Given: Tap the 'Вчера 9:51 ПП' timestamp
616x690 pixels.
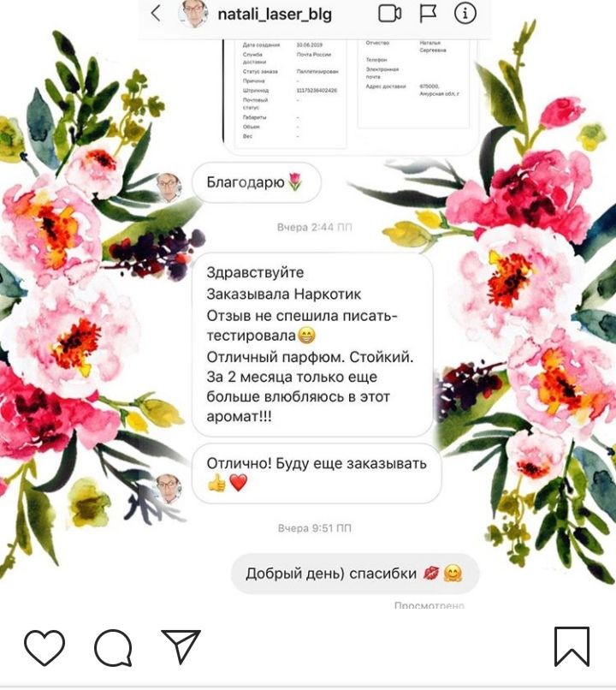Looking at the screenshot, I should point(314,527).
